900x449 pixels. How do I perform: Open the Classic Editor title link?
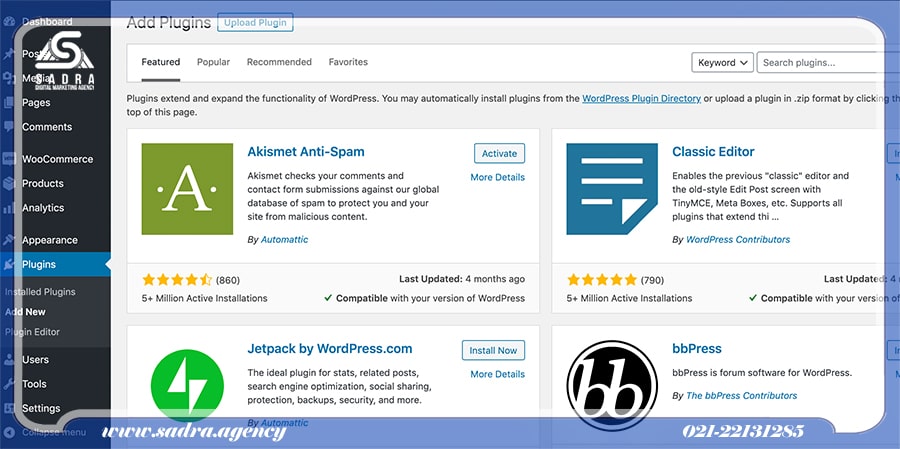pos(713,152)
